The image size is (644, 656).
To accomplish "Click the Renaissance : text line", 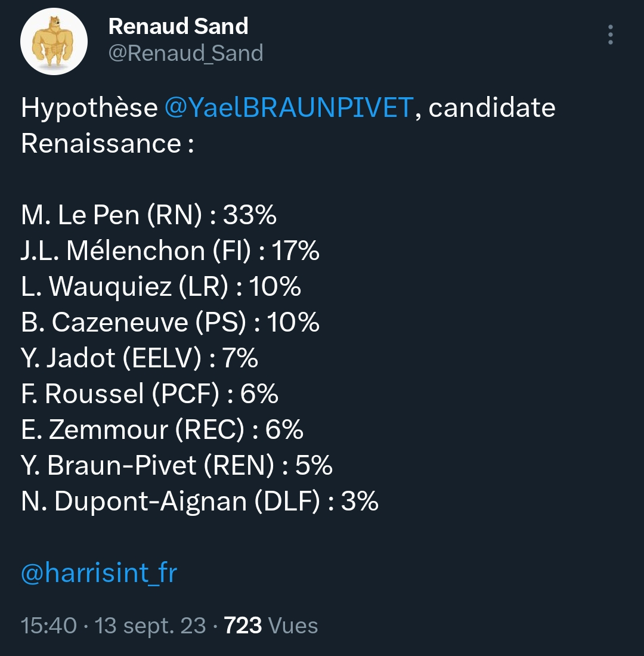I will tap(107, 144).
